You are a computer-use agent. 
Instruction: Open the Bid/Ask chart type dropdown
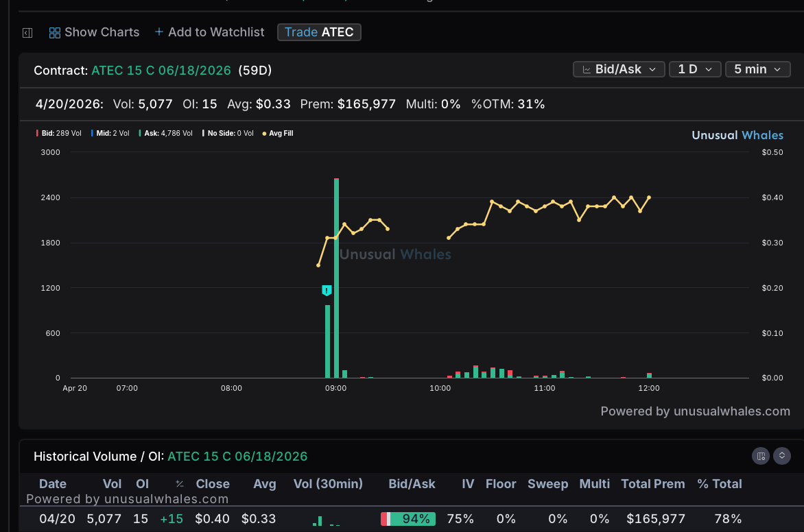pyautogui.click(x=619, y=69)
